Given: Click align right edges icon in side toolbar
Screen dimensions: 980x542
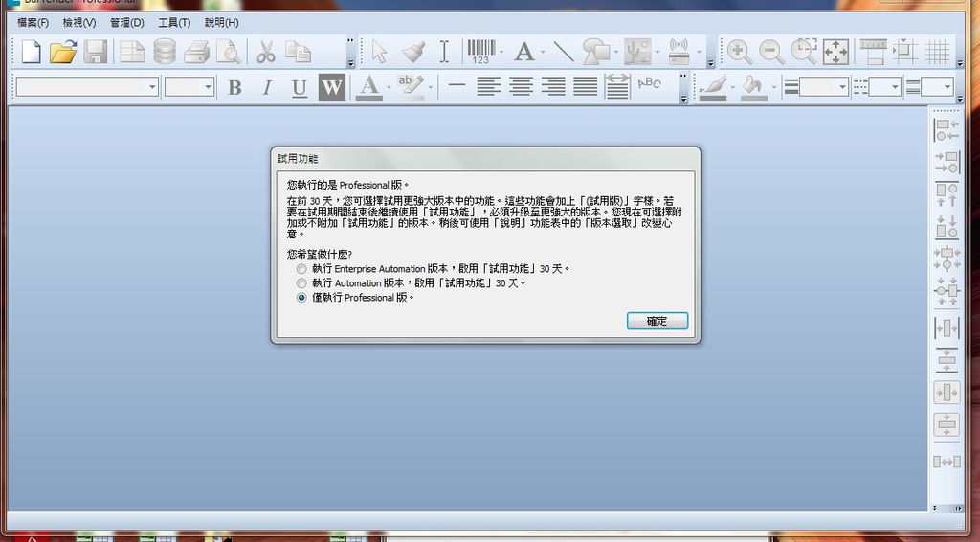Looking at the screenshot, I should pyautogui.click(x=947, y=162).
